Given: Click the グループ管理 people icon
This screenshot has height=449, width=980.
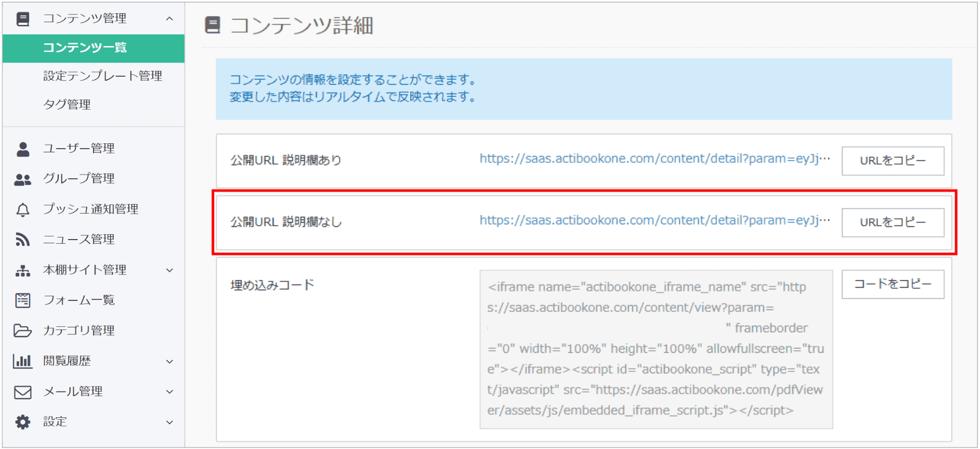Looking at the screenshot, I should click(x=23, y=180).
